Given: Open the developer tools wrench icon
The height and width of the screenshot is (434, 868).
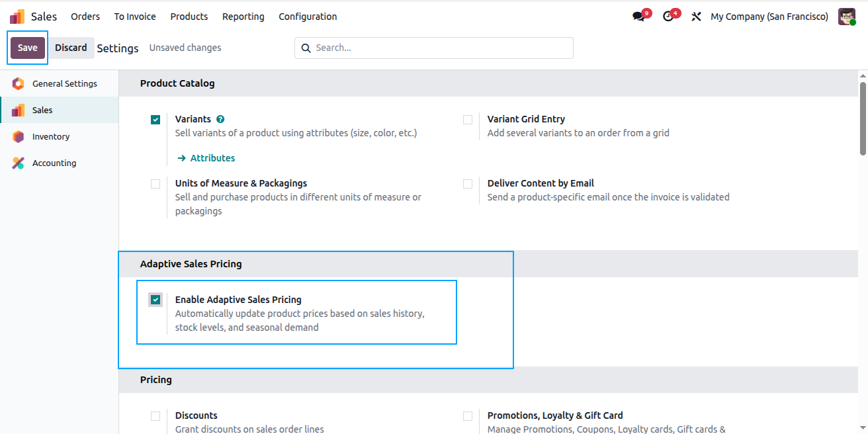Looking at the screenshot, I should coord(696,17).
